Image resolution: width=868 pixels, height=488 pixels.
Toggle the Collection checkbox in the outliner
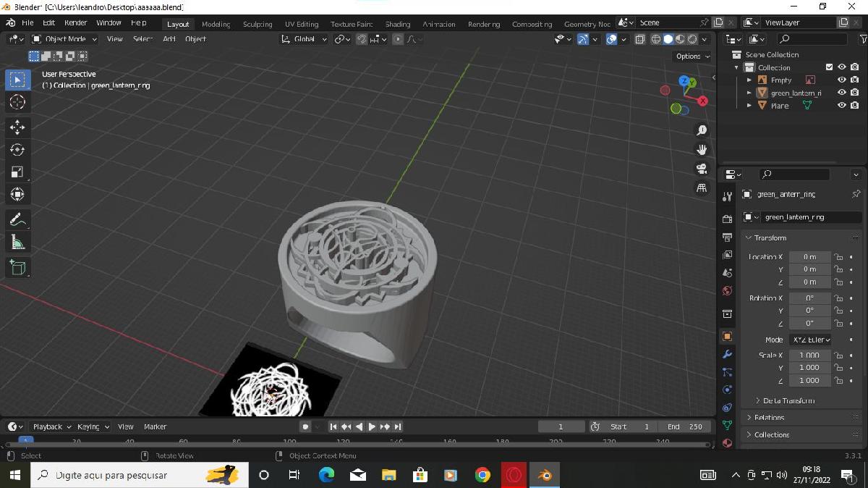click(x=830, y=67)
